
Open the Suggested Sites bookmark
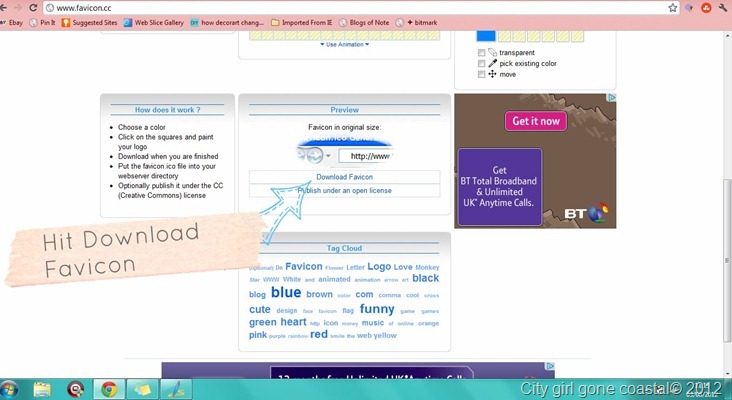coord(90,22)
